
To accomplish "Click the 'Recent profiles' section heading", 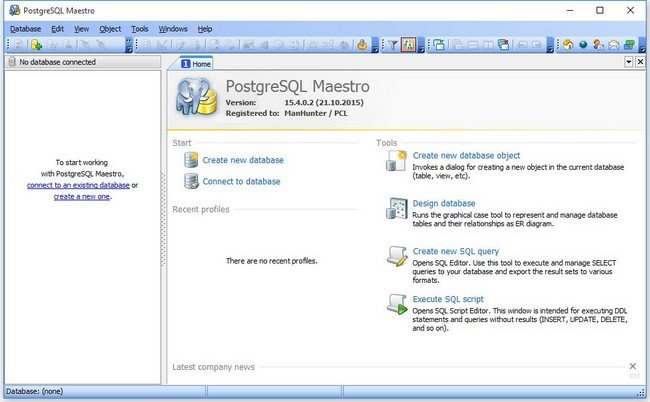I will pos(201,209).
